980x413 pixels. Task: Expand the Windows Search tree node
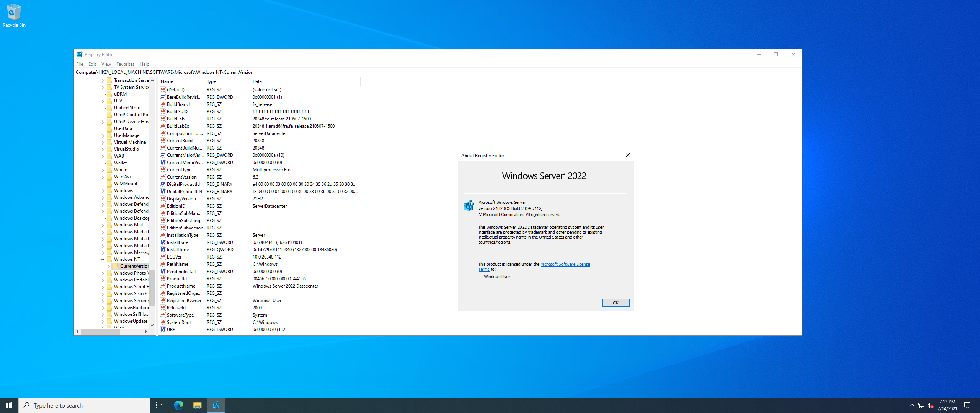click(x=103, y=294)
